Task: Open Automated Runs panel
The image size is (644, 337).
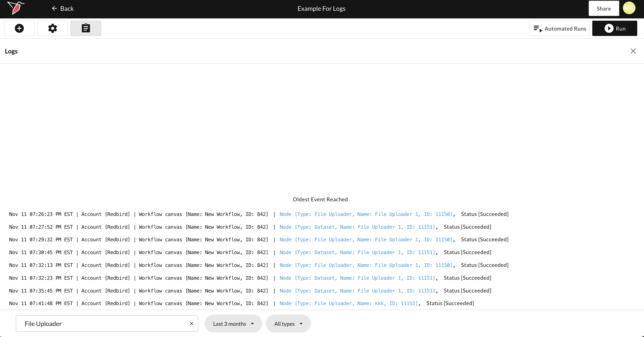Action: (559, 29)
